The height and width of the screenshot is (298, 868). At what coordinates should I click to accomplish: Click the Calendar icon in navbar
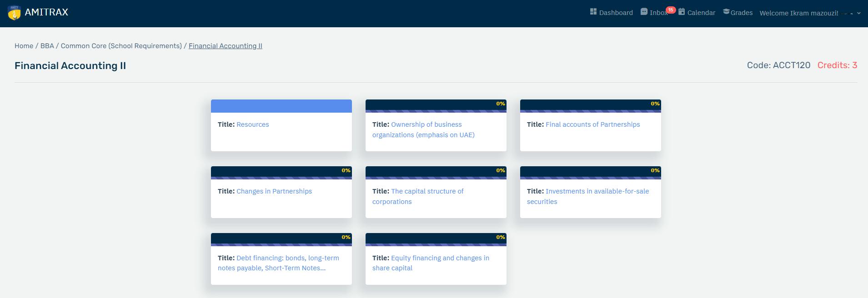click(682, 12)
